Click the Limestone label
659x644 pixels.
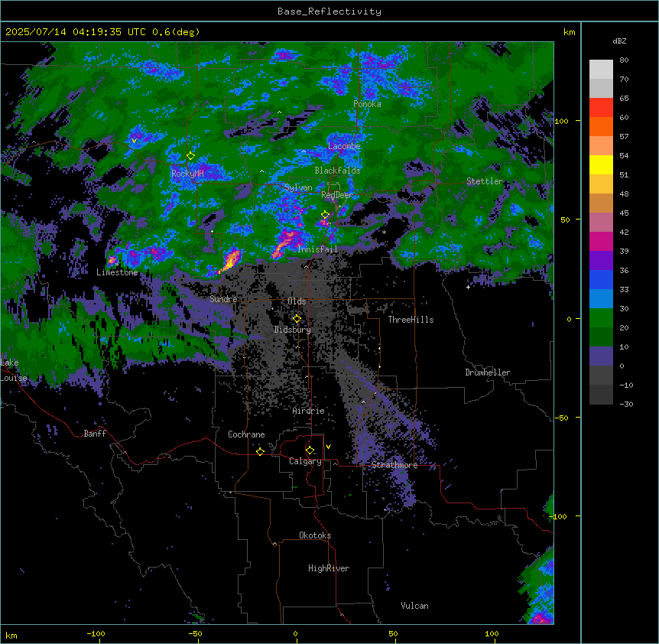[x=117, y=272]
